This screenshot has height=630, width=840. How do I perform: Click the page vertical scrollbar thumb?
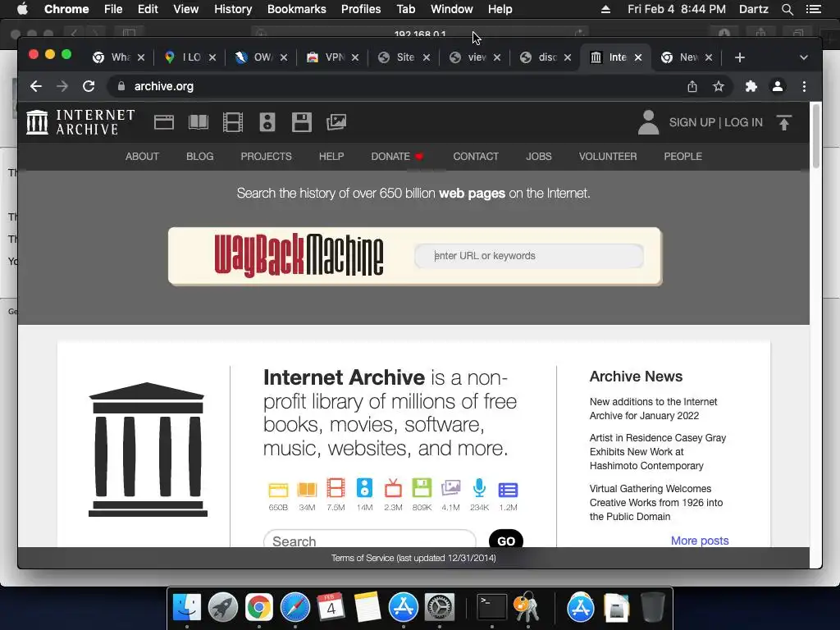point(816,136)
